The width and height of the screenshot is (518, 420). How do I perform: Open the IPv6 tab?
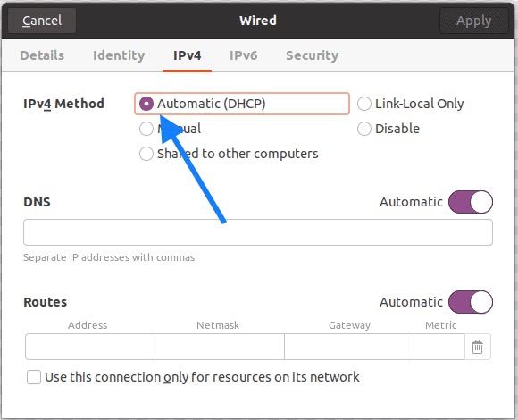244,55
